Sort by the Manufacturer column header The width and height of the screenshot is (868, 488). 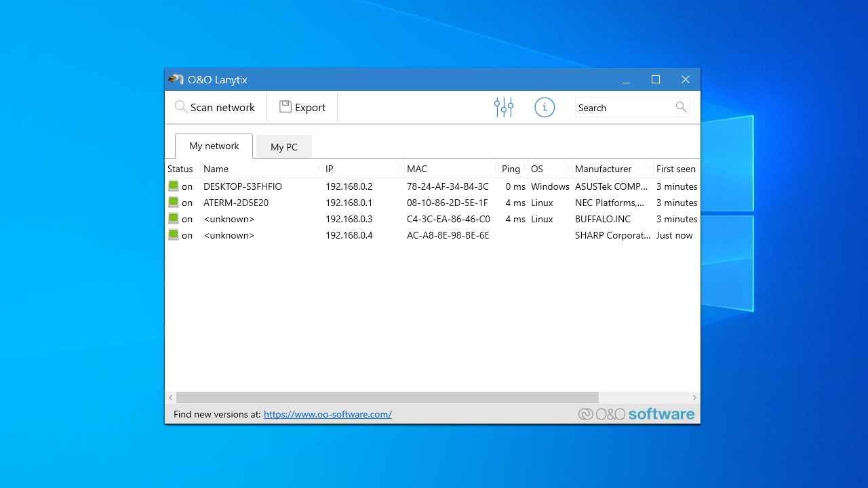612,169
